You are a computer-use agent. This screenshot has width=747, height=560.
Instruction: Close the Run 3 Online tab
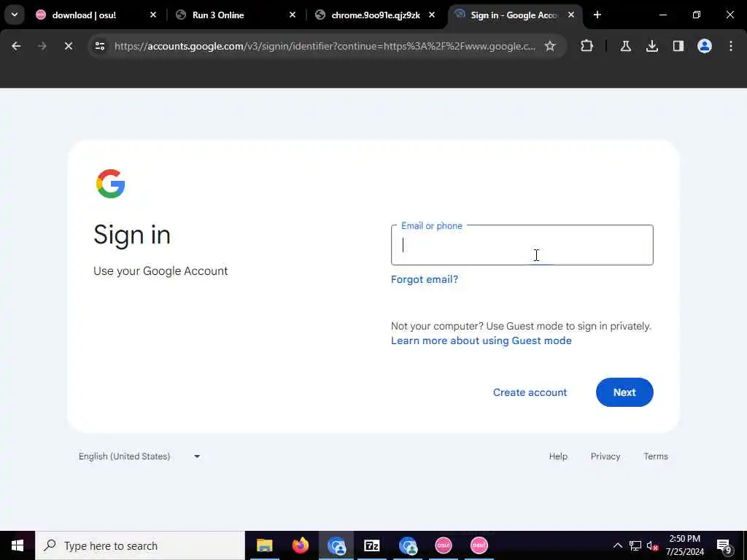tap(293, 15)
